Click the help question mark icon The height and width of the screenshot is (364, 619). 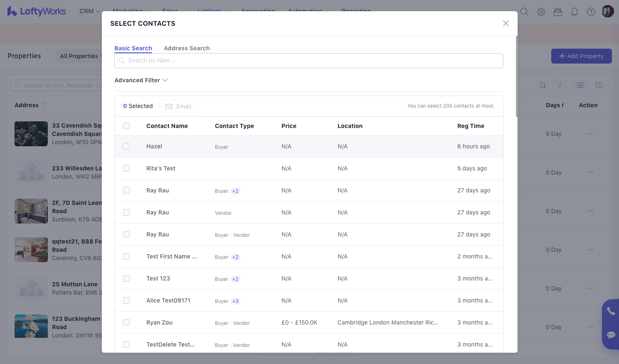click(x=591, y=12)
